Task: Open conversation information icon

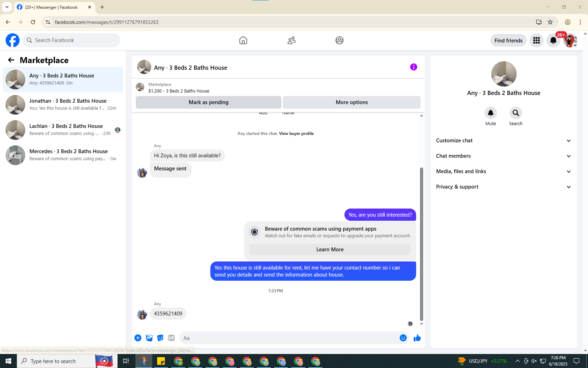Action: [x=414, y=67]
